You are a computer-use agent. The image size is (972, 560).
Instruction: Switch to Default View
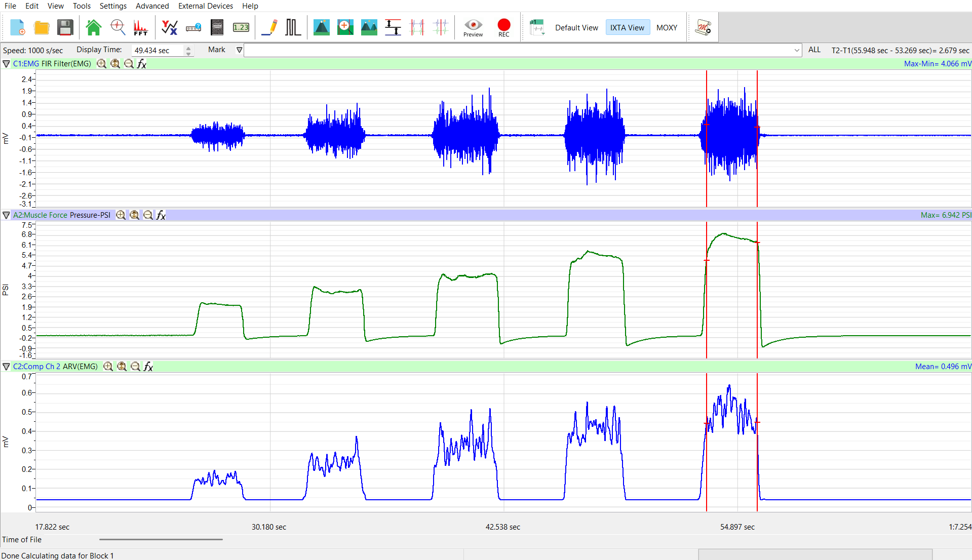[576, 28]
